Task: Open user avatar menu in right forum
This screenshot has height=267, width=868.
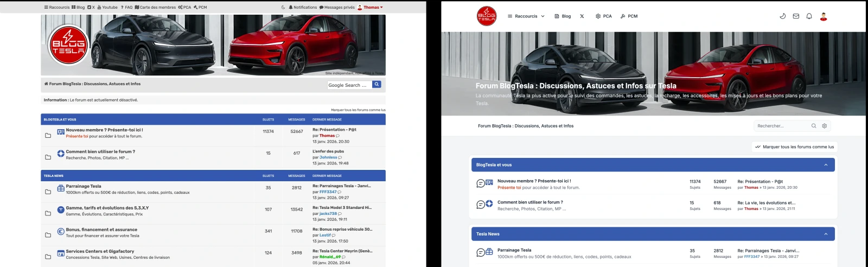Action: [824, 16]
